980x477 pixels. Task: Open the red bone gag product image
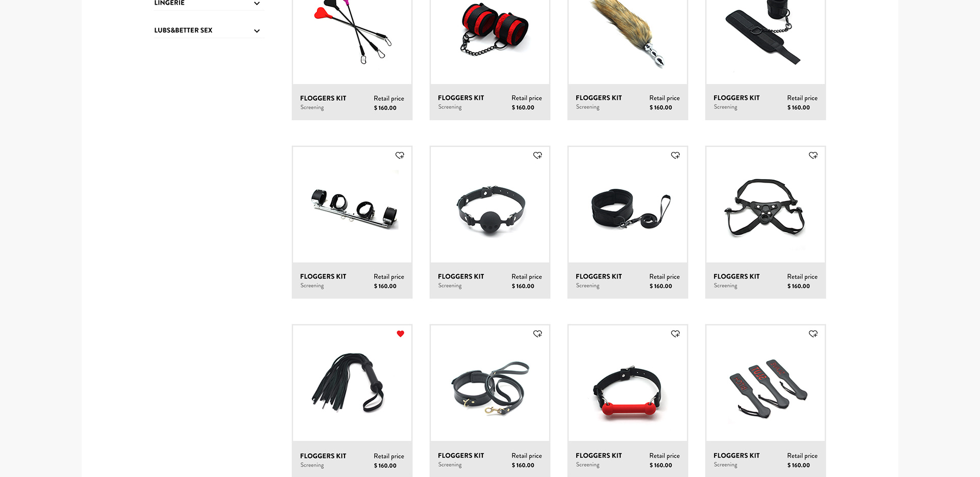[x=628, y=383]
